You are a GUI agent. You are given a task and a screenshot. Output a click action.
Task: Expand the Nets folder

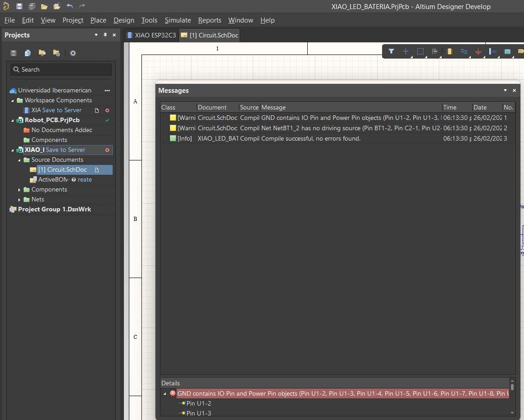point(19,200)
